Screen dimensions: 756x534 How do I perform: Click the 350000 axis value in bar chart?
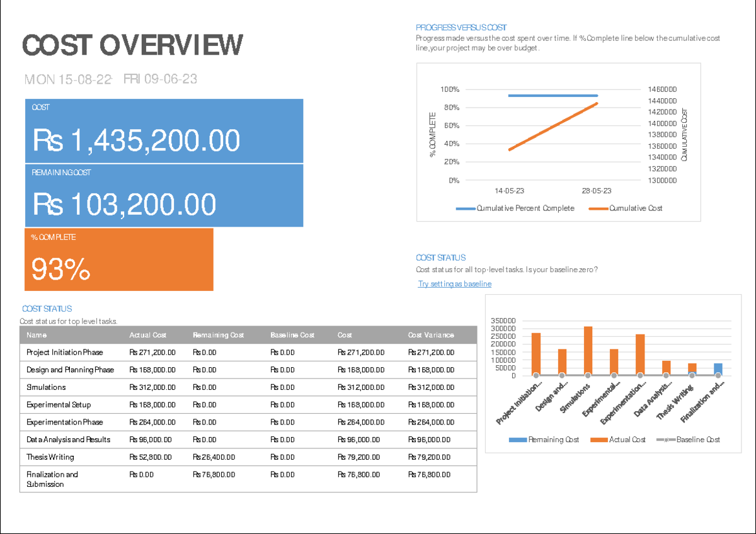[x=504, y=321]
